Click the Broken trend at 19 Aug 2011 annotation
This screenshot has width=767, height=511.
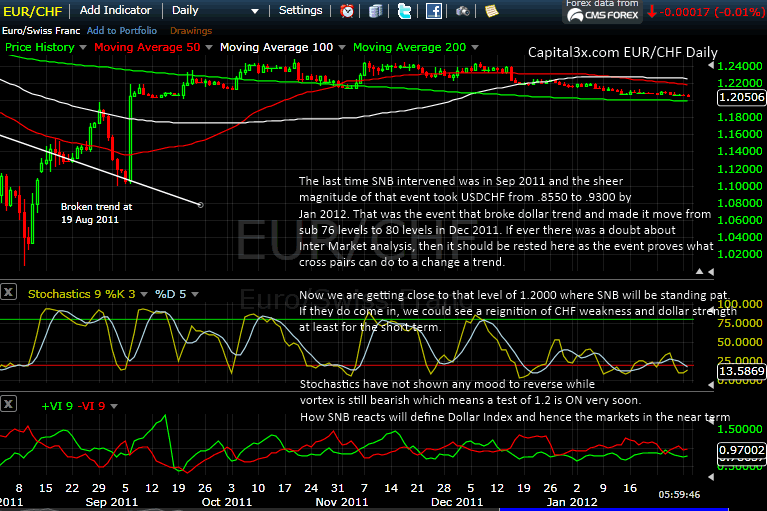tap(96, 213)
